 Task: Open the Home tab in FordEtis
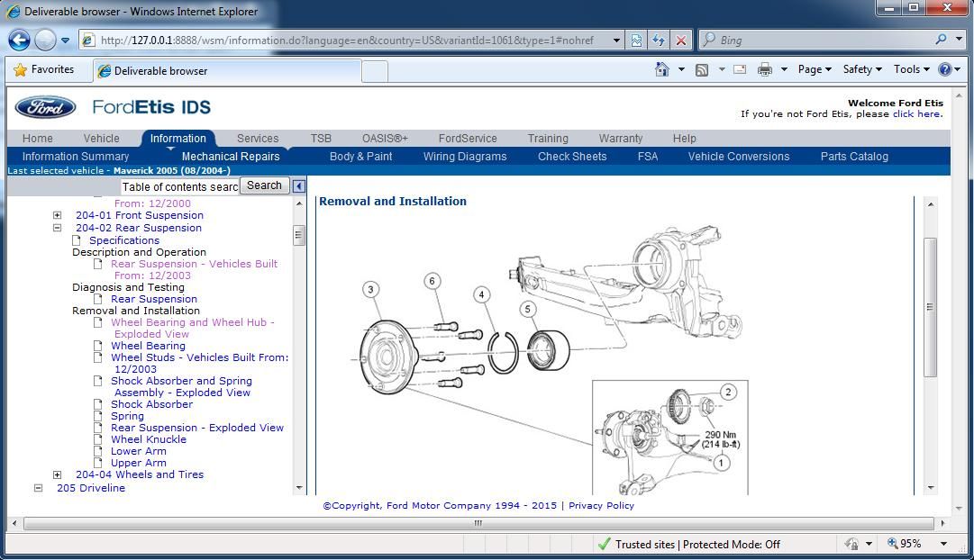[x=37, y=139]
